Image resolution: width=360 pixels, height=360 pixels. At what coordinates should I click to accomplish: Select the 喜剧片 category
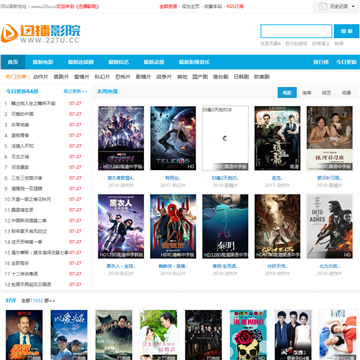(x=61, y=77)
